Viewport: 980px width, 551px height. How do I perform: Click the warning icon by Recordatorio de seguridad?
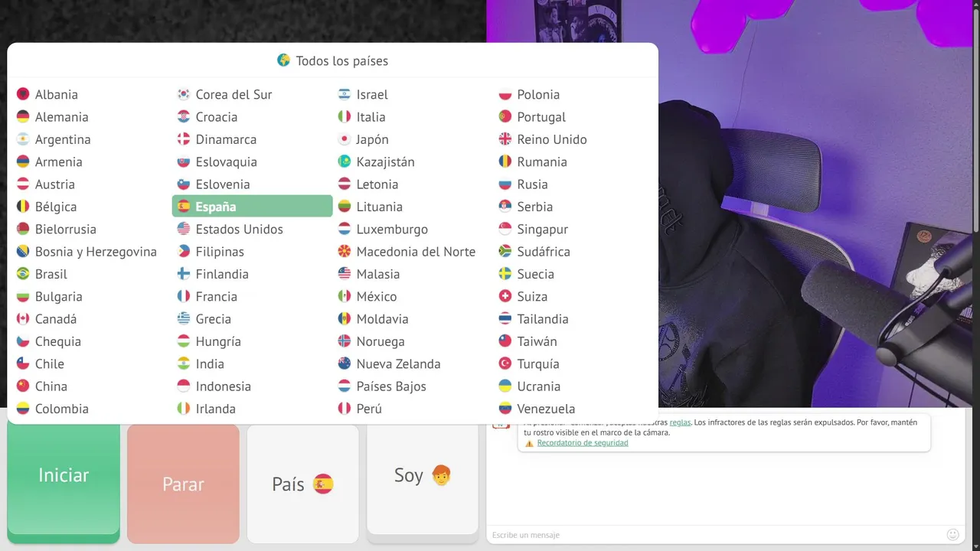(x=529, y=443)
